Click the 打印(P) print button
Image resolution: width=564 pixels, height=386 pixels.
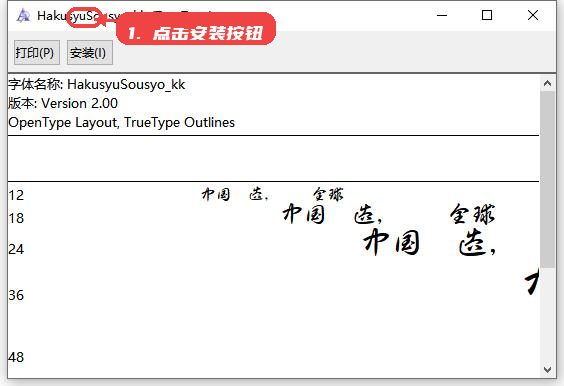click(37, 53)
